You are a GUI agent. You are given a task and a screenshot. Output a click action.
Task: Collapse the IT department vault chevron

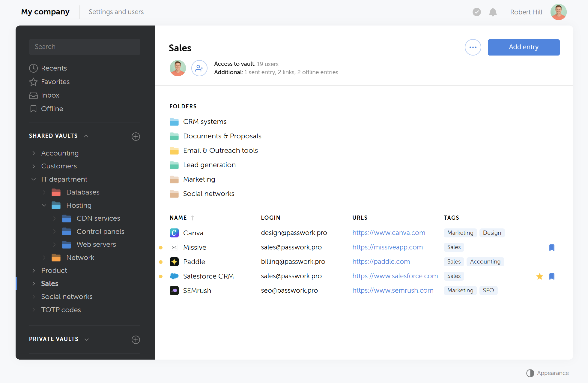point(34,179)
